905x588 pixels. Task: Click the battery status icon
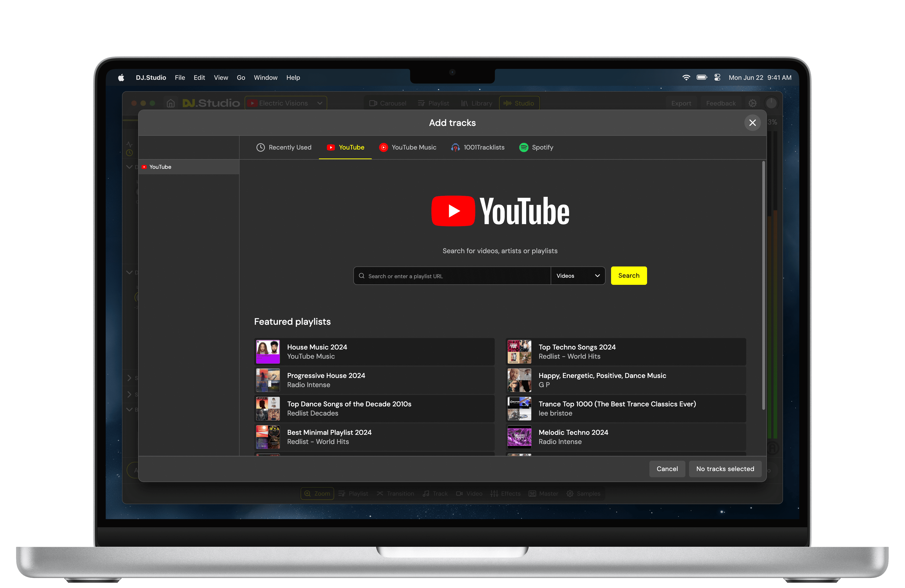click(x=702, y=78)
